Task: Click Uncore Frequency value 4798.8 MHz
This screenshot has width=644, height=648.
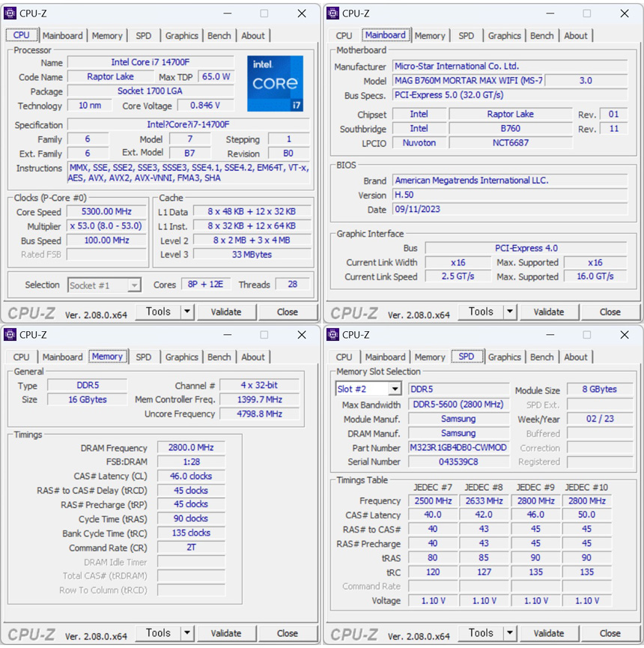Action: (x=259, y=414)
